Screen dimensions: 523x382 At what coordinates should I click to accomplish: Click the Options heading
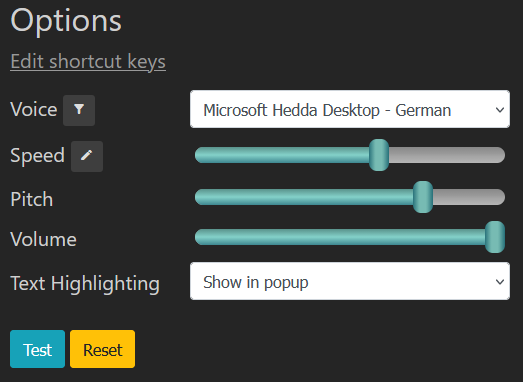coord(66,21)
